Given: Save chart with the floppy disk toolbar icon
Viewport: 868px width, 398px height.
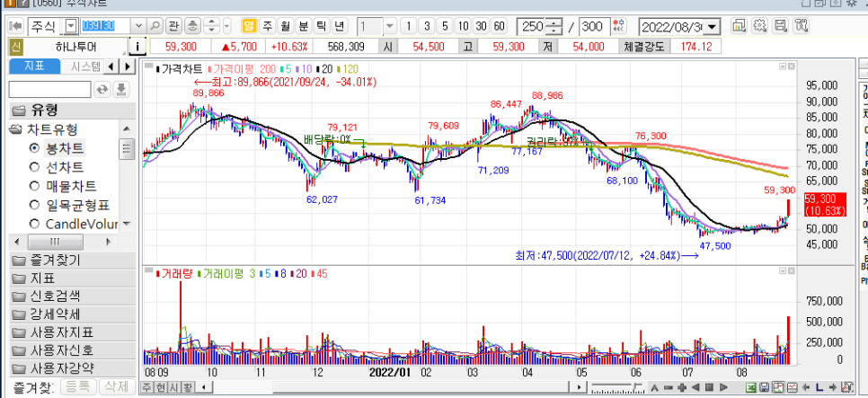Looking at the screenshot, I should point(781,25).
